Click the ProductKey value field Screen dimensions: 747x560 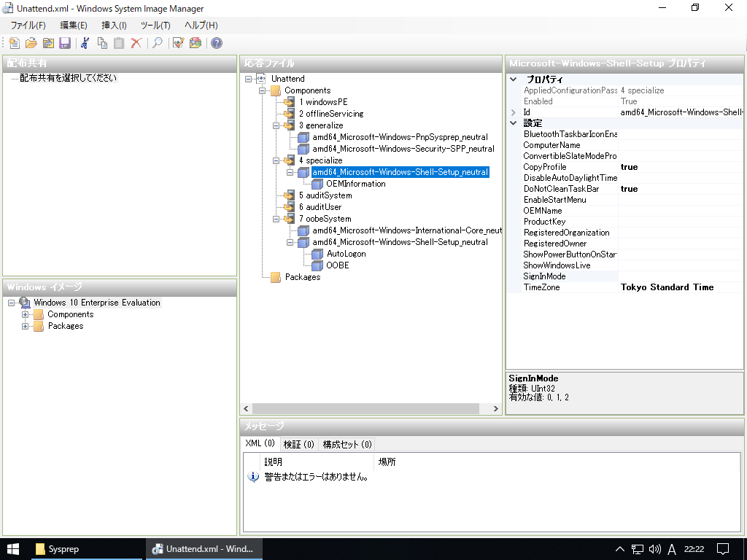coord(681,222)
